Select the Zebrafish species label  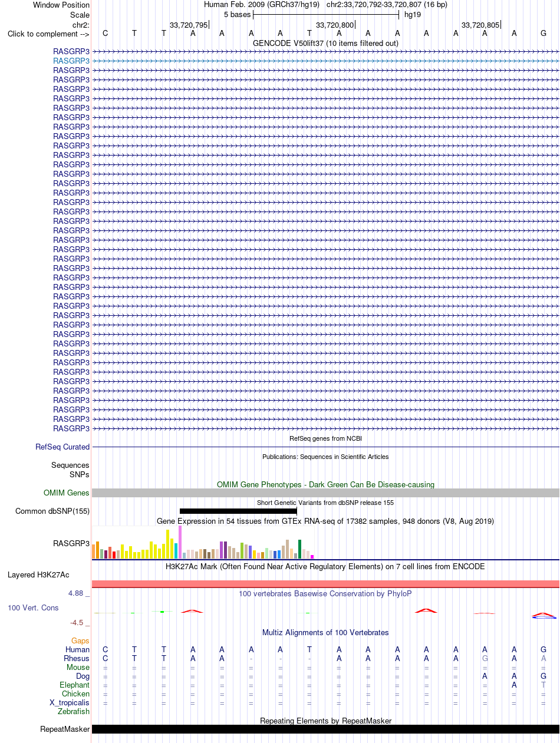[x=74, y=712]
